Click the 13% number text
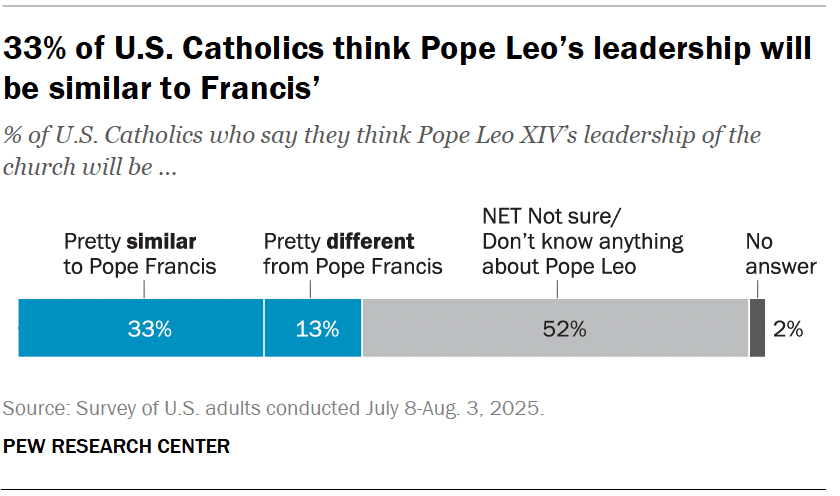Screen dimensions: 840x496 pos(315,329)
